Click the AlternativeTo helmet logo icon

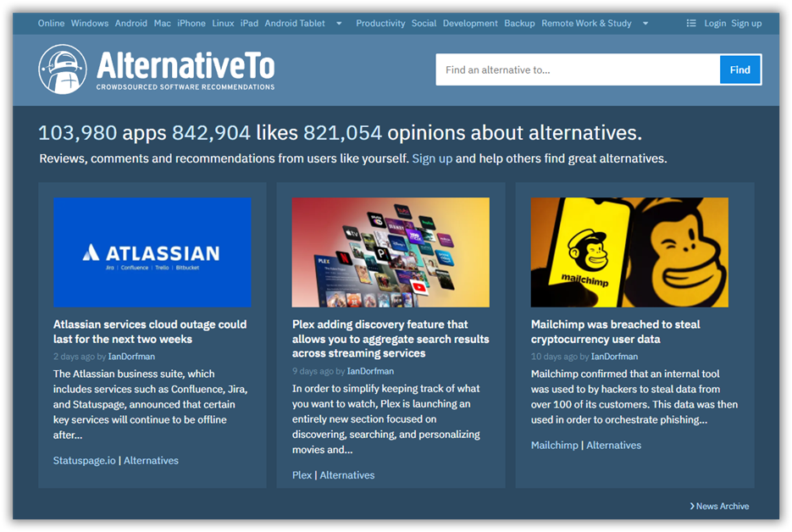(x=63, y=69)
